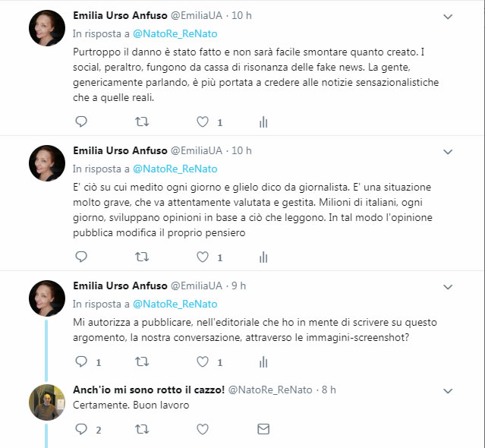Open chevron menu on the 9 h tweet
Screen dimensions: 485x448
pos(448,286)
